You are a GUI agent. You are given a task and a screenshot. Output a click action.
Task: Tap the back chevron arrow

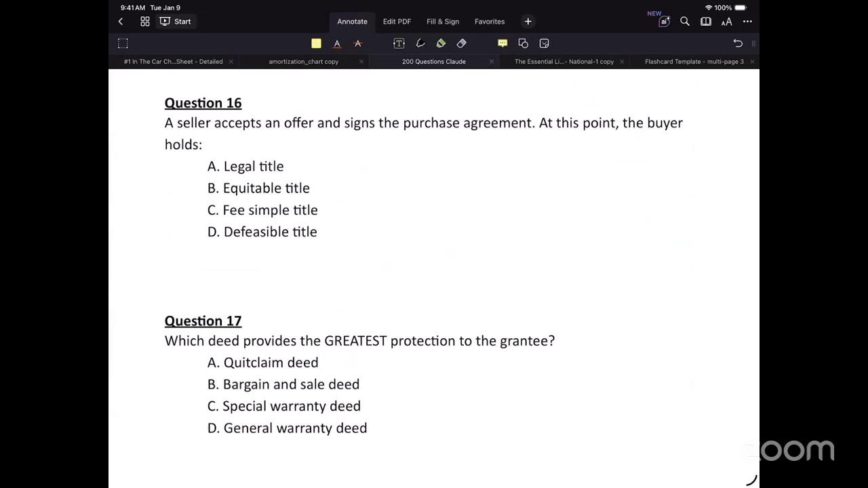coord(121,22)
